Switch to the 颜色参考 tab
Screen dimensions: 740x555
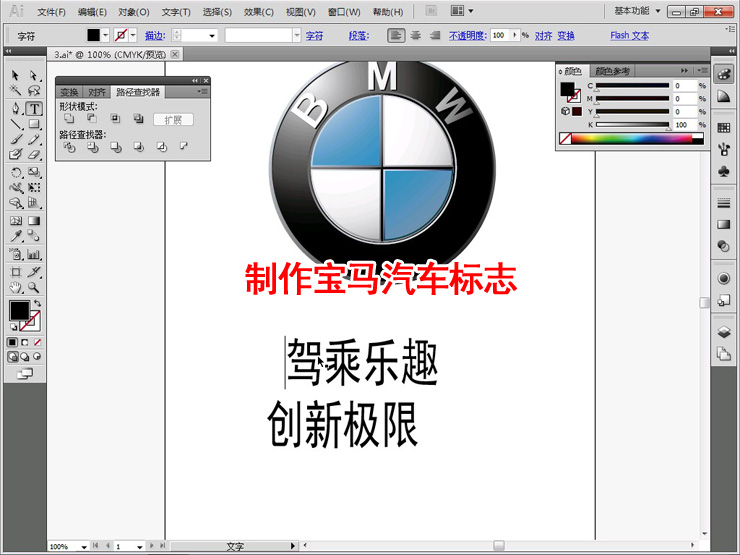pos(612,71)
